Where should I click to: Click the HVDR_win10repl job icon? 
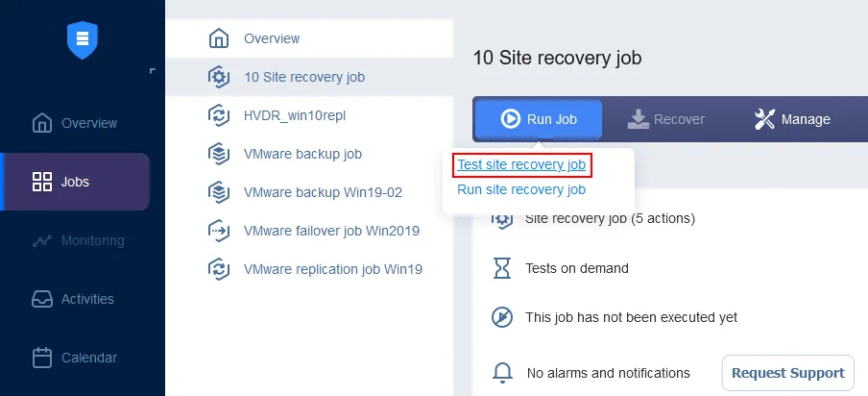point(219,115)
